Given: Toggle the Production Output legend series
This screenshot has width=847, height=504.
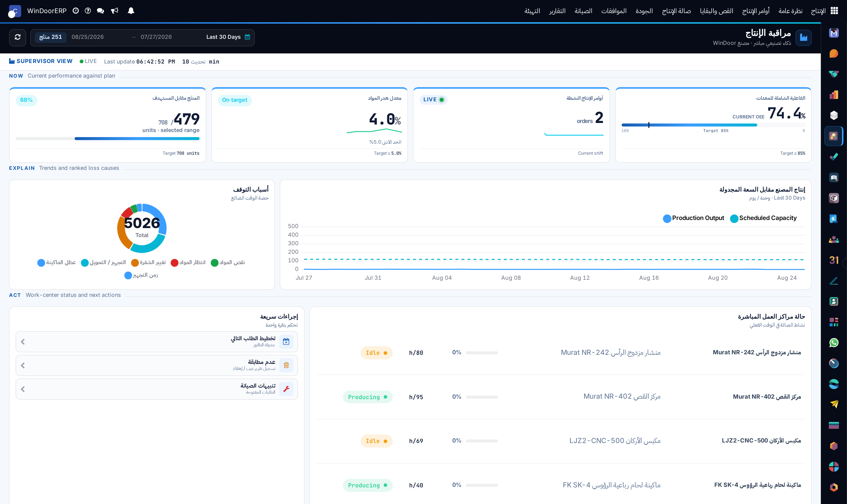Looking at the screenshot, I should [x=693, y=218].
